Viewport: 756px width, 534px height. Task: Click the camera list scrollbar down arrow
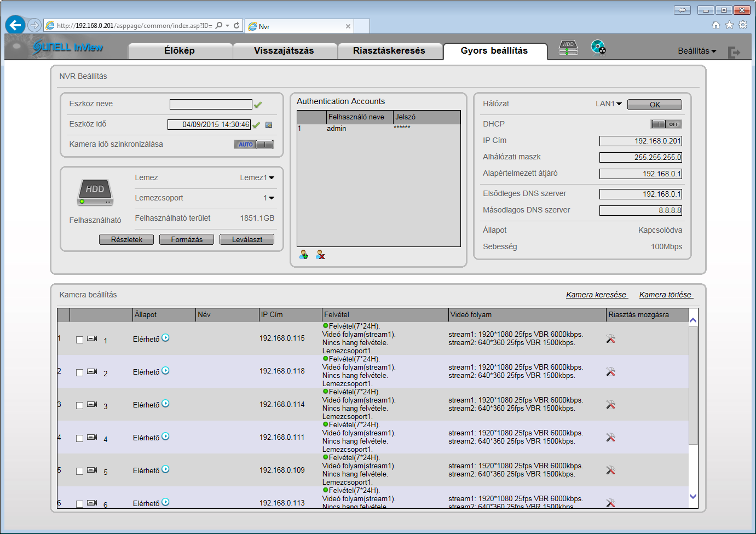click(x=693, y=497)
